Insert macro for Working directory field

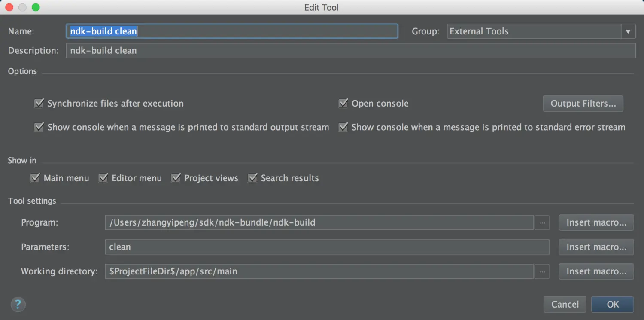pos(596,271)
